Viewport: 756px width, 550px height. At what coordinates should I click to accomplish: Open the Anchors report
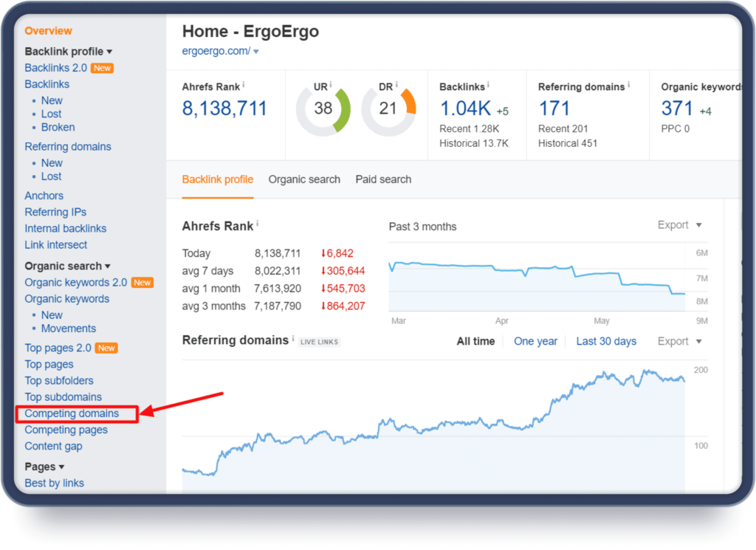point(44,196)
